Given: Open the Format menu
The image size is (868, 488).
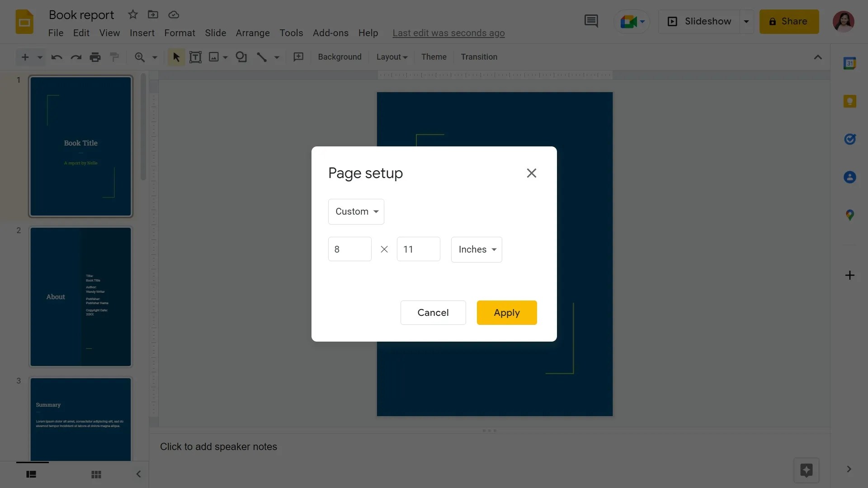Looking at the screenshot, I should pyautogui.click(x=179, y=33).
